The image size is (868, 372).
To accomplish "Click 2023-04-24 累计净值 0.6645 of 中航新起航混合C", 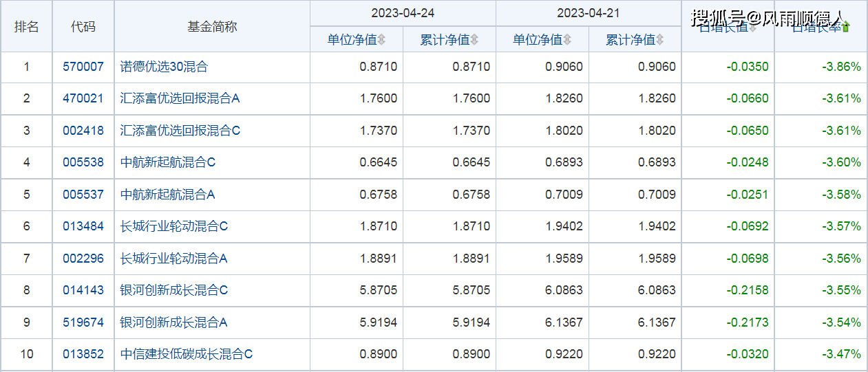I will pos(472,162).
